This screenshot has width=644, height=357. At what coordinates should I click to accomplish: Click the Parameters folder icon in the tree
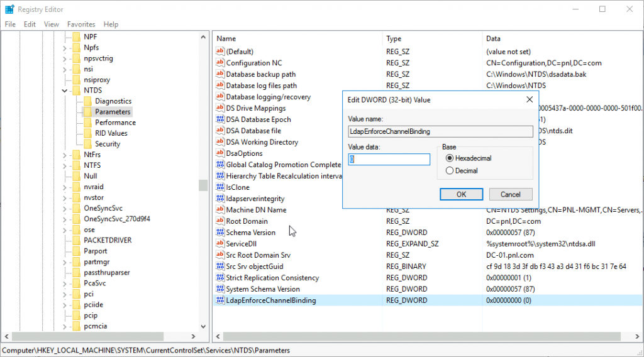pos(87,112)
